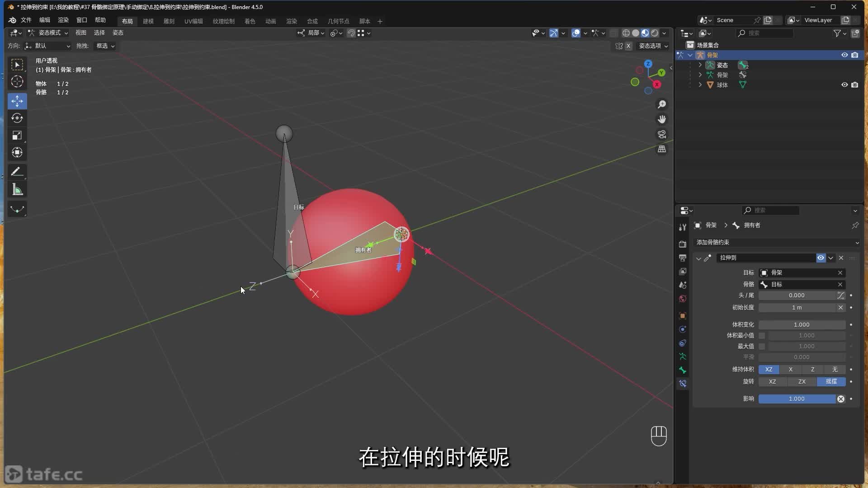
Task: Toggle camera view icon
Action: [662, 134]
